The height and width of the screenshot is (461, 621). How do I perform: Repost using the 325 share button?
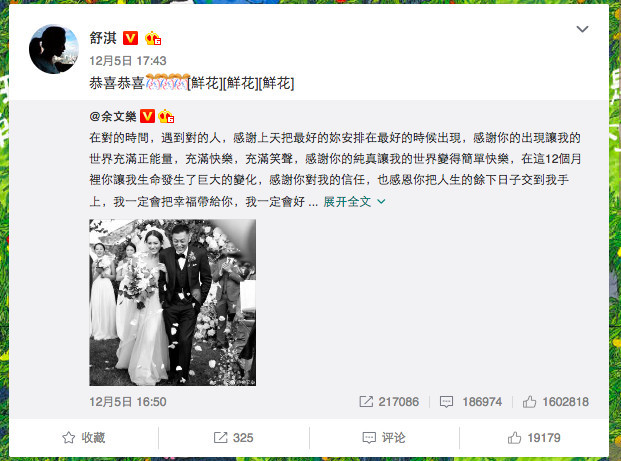(x=233, y=438)
